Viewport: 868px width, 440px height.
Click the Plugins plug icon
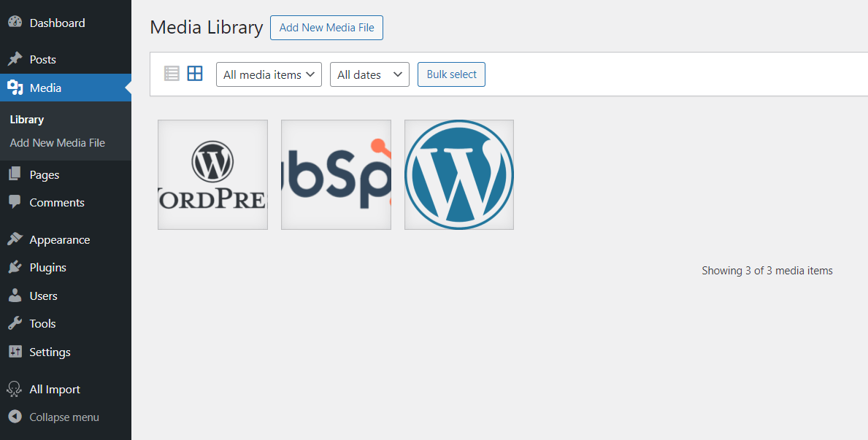(15, 267)
